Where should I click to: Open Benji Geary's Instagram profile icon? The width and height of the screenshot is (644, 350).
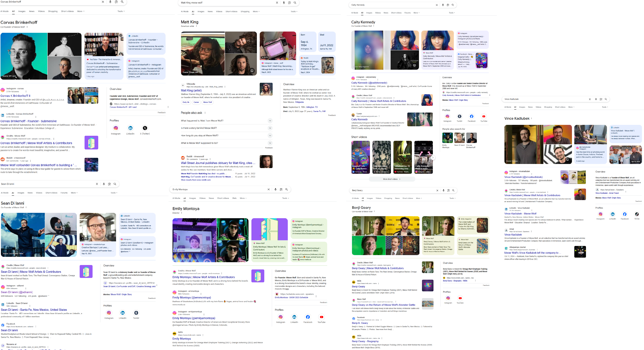point(448,298)
